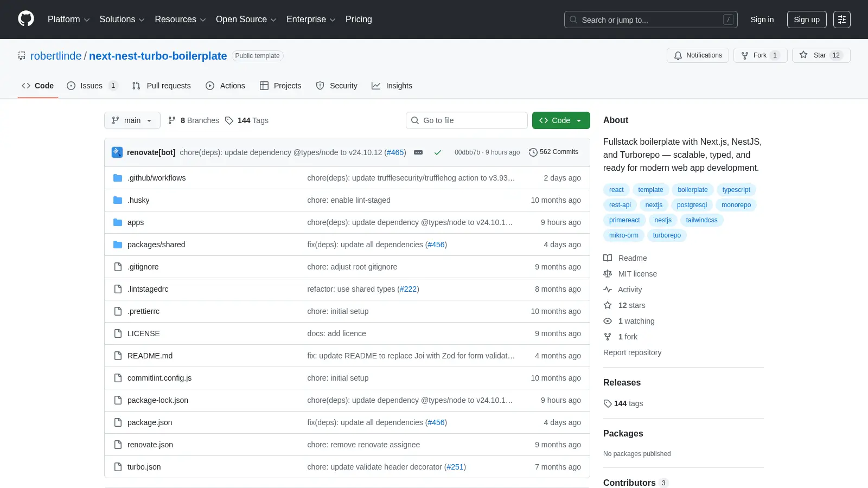The width and height of the screenshot is (868, 488).
Task: Click the bell icon in Notifications button
Action: 678,55
